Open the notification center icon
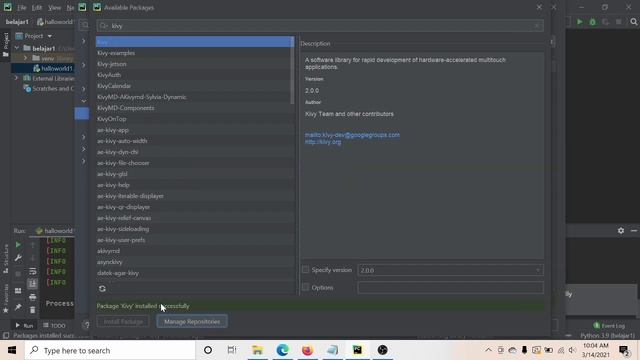Image resolution: width=640 pixels, height=360 pixels. point(624,350)
